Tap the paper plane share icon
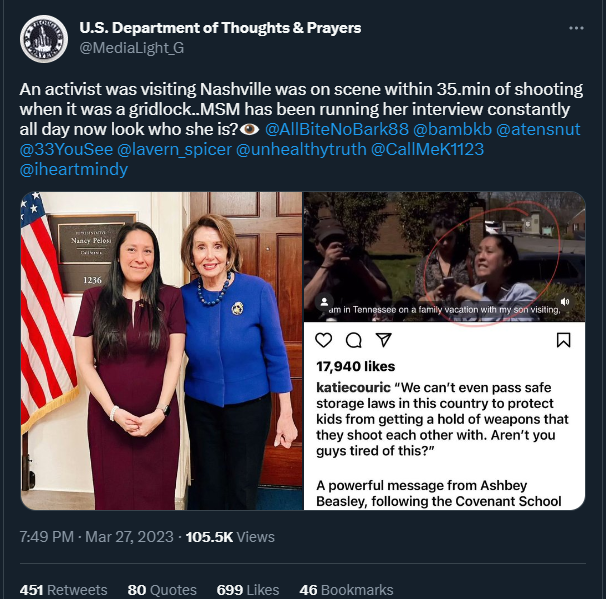The height and width of the screenshot is (599, 606). [x=384, y=340]
